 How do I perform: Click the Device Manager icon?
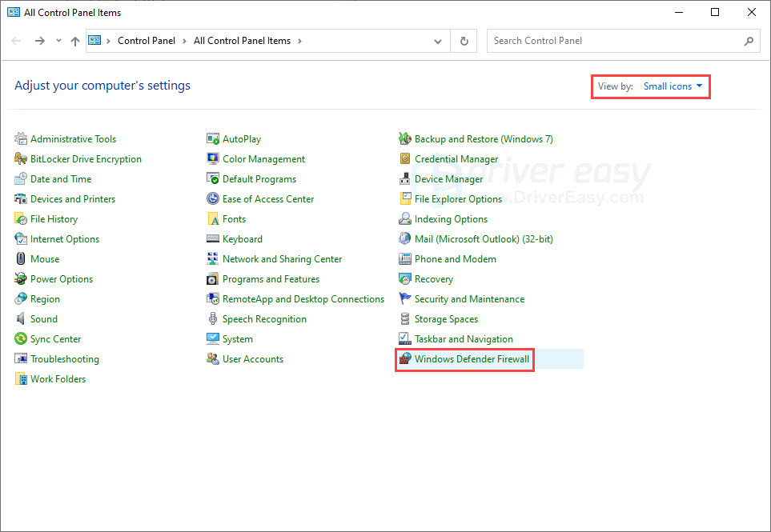click(404, 179)
